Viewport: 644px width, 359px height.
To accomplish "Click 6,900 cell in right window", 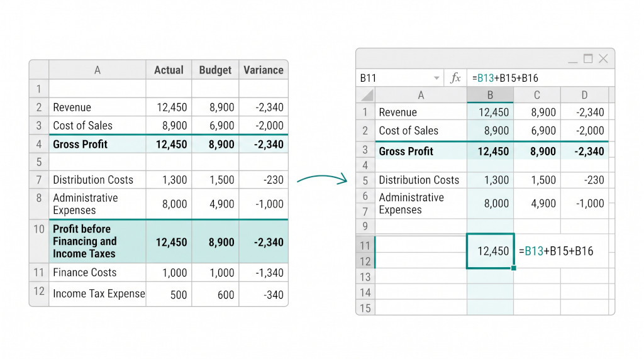I will (537, 130).
